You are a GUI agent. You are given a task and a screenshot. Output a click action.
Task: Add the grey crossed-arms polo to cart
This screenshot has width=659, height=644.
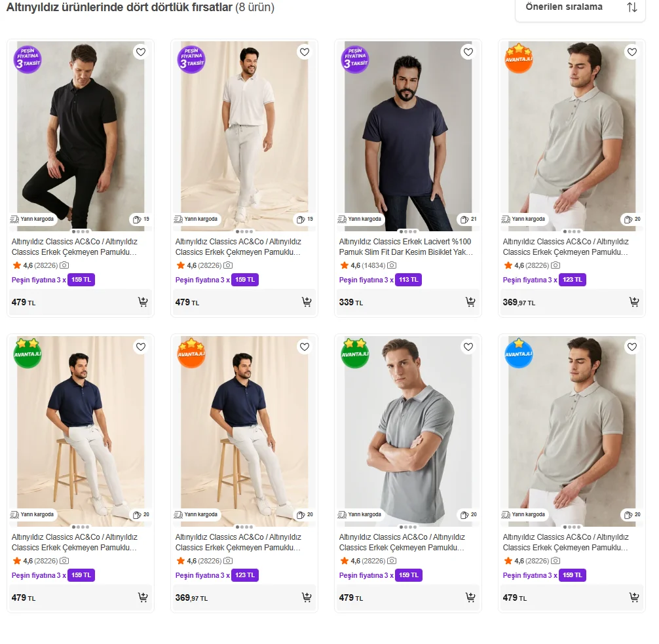[470, 597]
